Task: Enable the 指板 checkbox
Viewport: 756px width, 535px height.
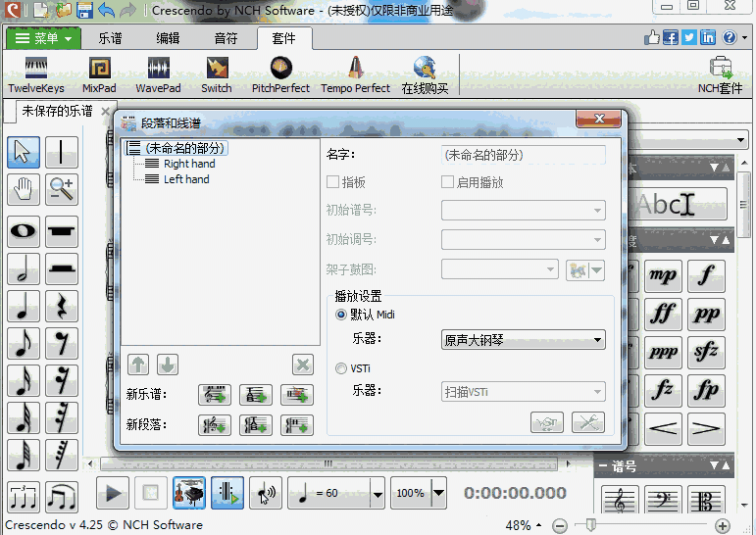Action: click(x=332, y=182)
